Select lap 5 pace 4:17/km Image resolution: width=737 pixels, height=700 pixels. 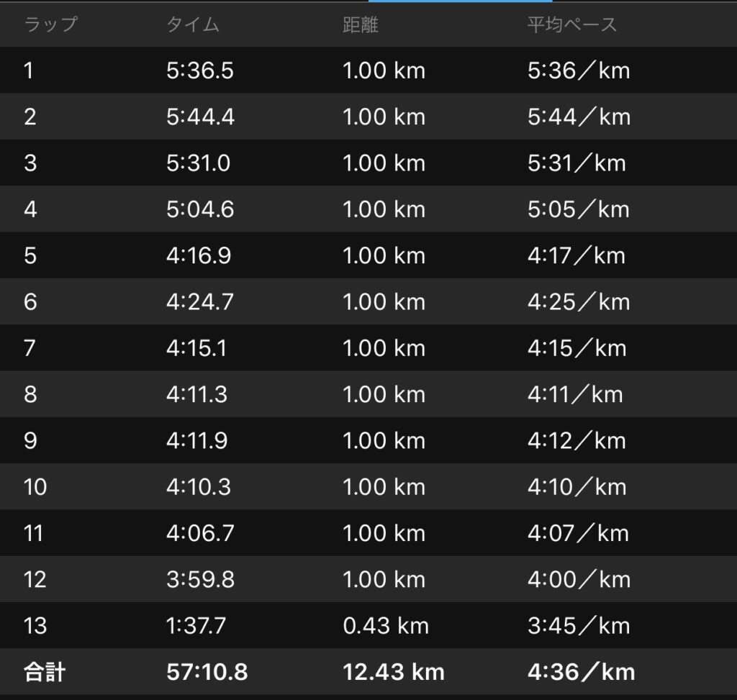(577, 255)
